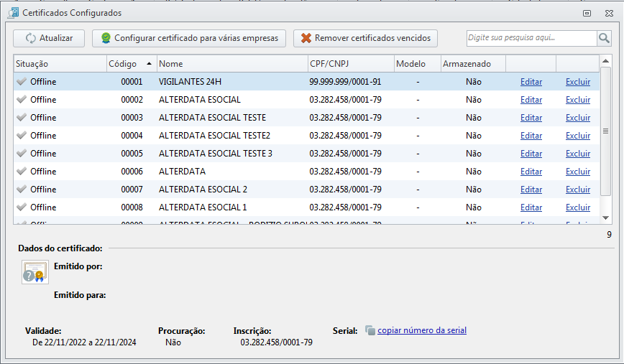
Task: Click the Nome column header
Action: click(x=232, y=64)
